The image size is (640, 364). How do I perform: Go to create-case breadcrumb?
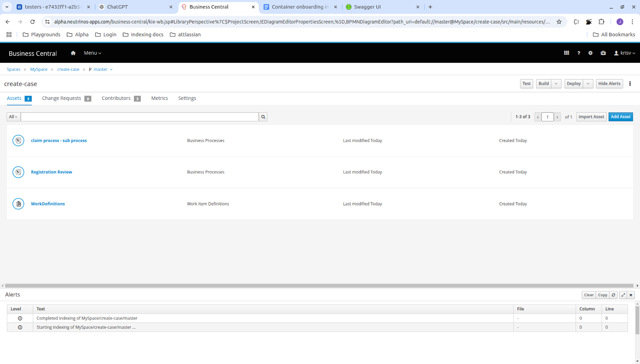(68, 70)
